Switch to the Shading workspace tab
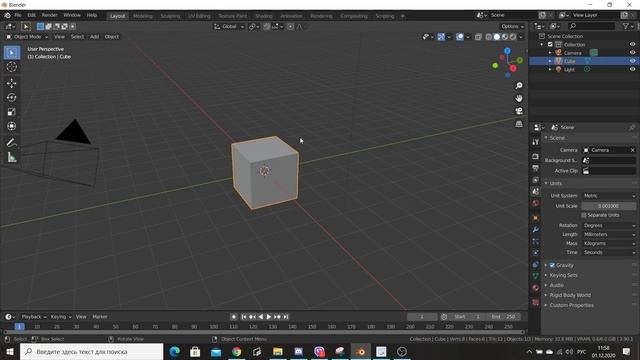 point(264,16)
